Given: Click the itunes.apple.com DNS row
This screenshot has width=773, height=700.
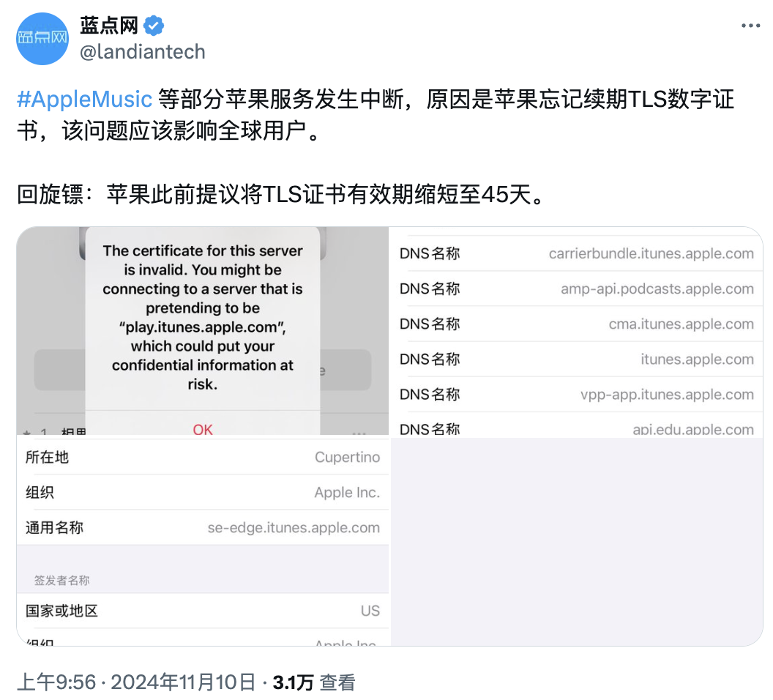Looking at the screenshot, I should click(576, 360).
